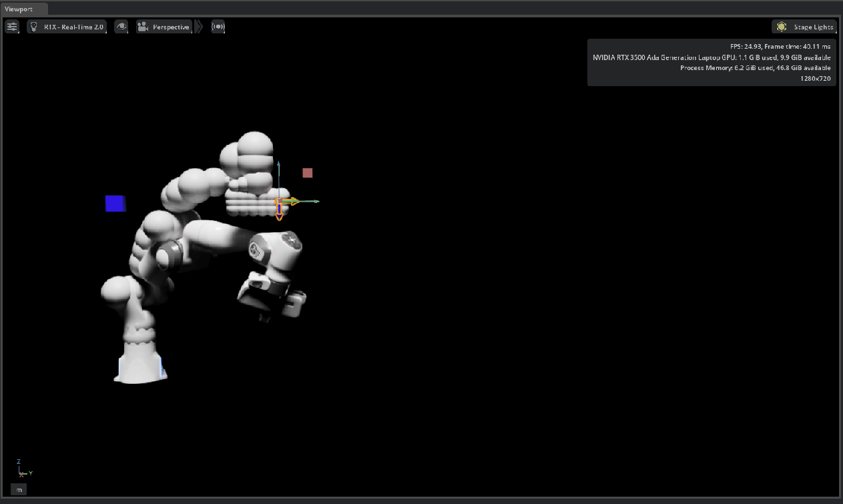This screenshot has width=843, height=504.
Task: Click the lightbulb renderer icon
Action: click(34, 27)
